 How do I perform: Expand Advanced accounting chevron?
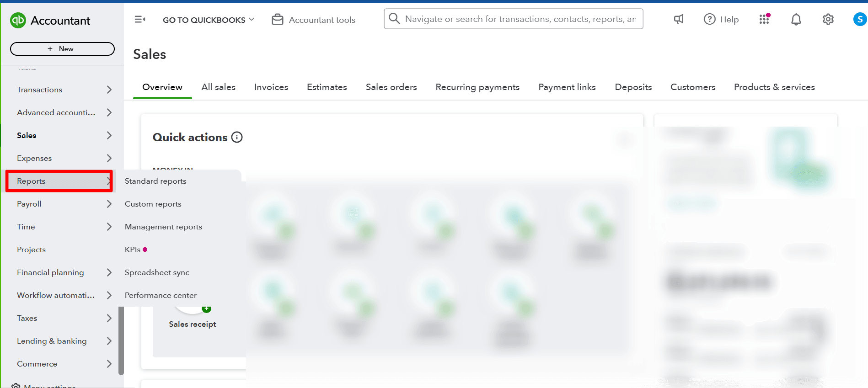point(109,112)
